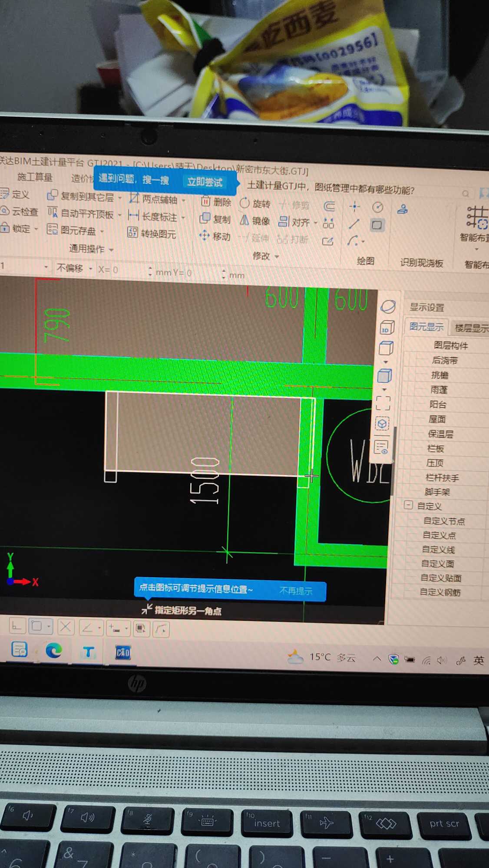The image size is (489, 868).
Task: Click the orthogonal snap icon in status bar
Action: [17, 626]
